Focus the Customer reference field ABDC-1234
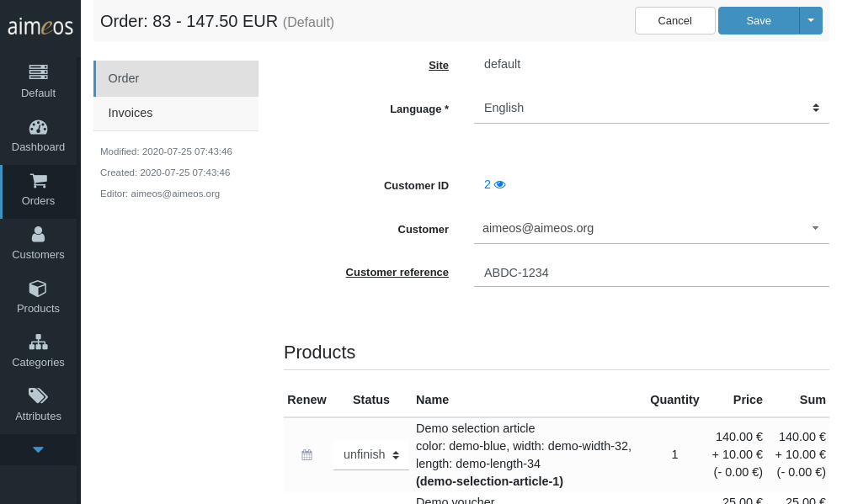This screenshot has height=504, width=842. pos(652,273)
